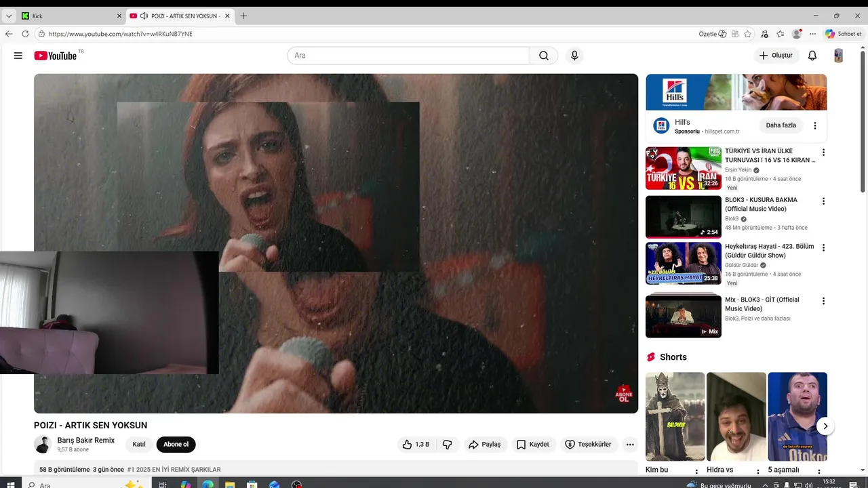Close the POIZI YouTube tab
The width and height of the screenshot is (868, 488).
(227, 16)
